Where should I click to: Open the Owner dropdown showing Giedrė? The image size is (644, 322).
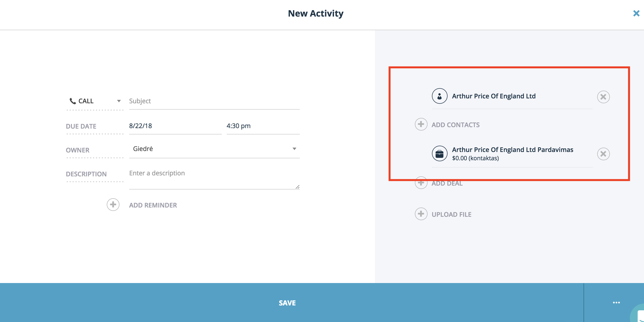214,149
